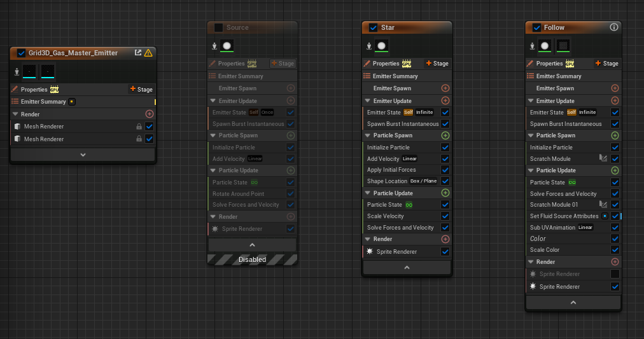Click Stage button on Grid3D_Gas_Master_Emitter
The image size is (644, 339).
(141, 89)
